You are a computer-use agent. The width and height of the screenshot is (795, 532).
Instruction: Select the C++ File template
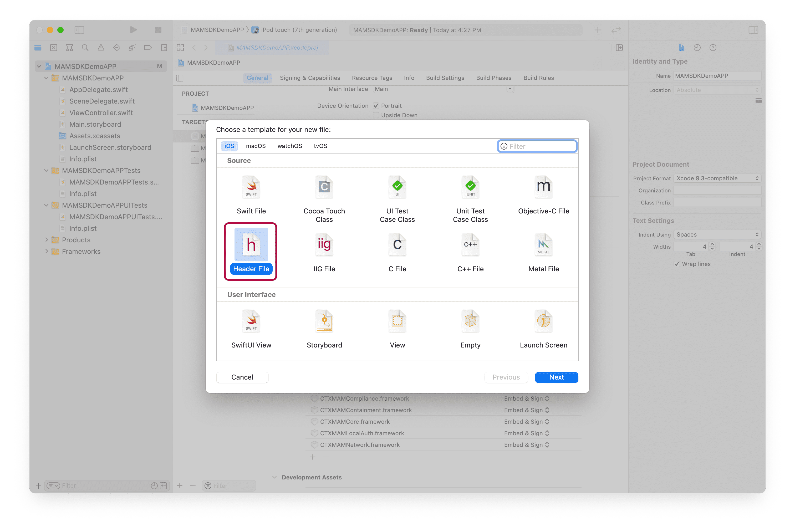[470, 245]
